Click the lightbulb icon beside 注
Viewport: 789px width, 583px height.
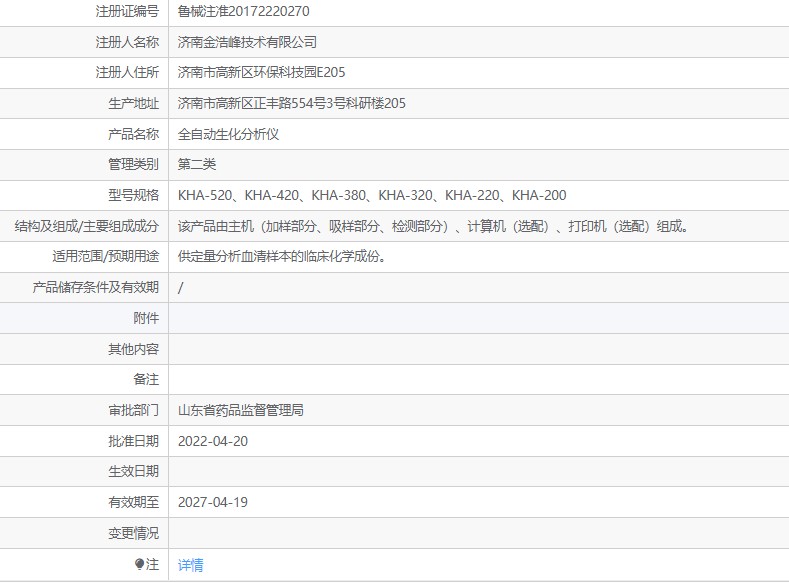pyautogui.click(x=139, y=564)
